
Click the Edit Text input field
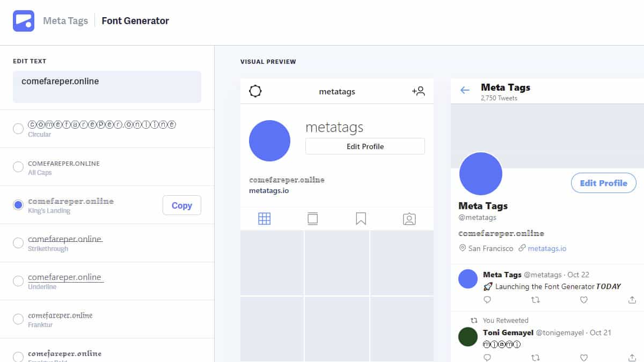(x=107, y=87)
